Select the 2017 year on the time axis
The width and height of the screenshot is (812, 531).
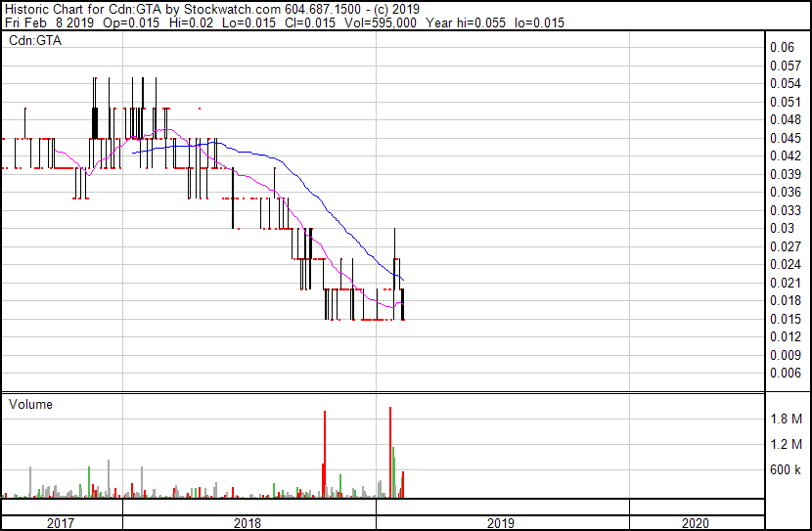61,523
